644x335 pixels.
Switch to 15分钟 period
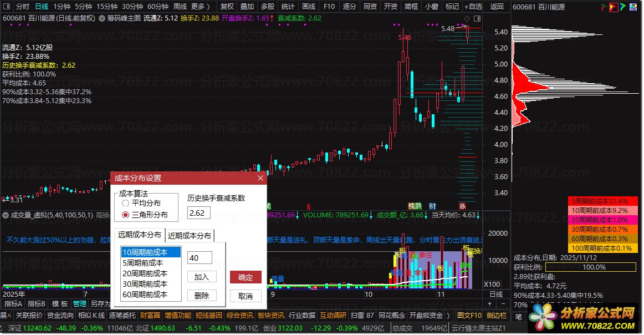pyautogui.click(x=107, y=7)
